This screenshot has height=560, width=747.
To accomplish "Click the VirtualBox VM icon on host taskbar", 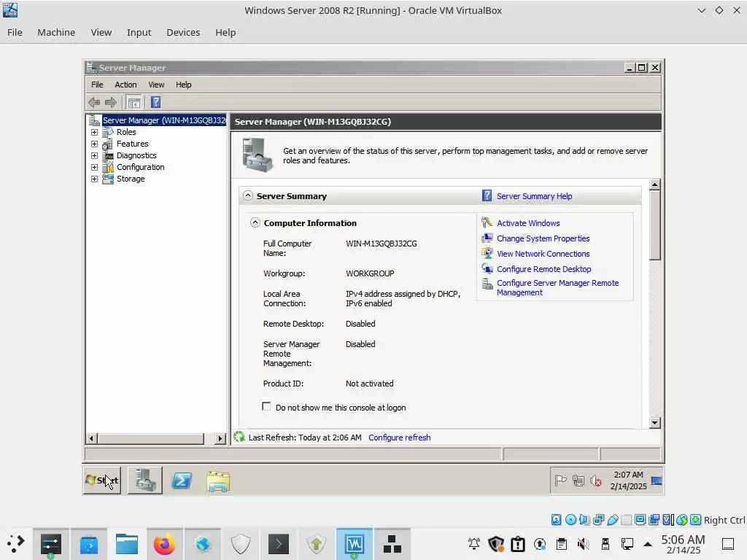I will pos(354,544).
